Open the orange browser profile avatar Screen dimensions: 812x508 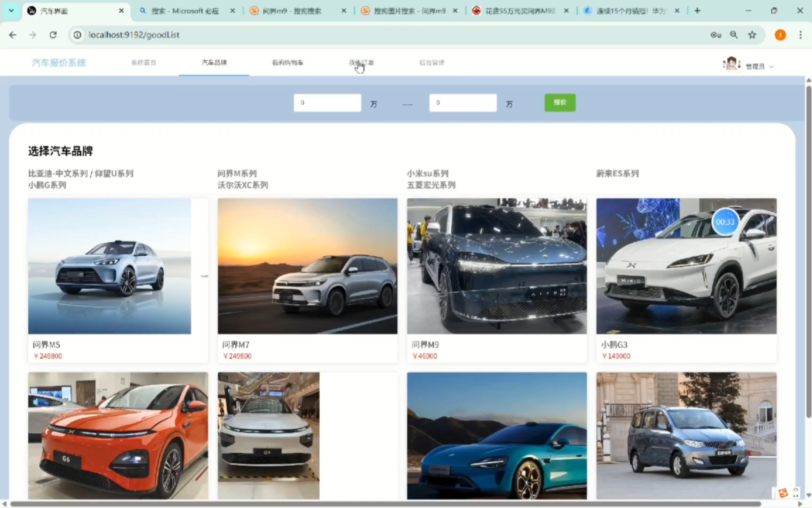pos(780,35)
